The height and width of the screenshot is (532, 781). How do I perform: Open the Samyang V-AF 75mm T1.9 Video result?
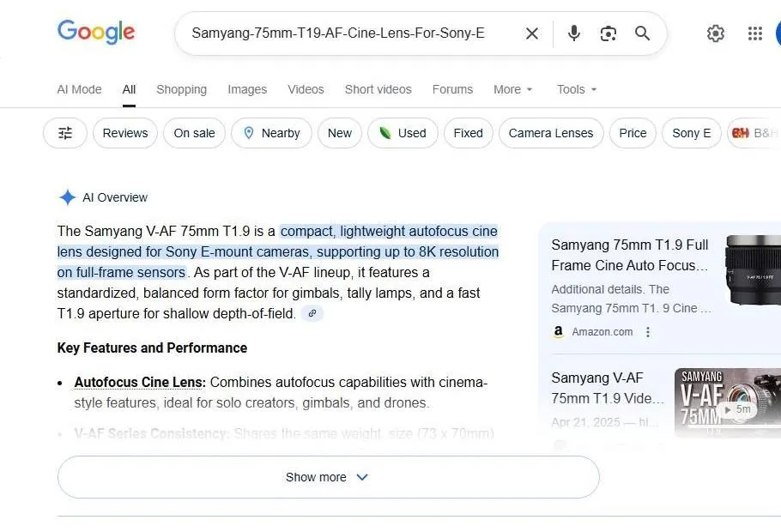[607, 388]
